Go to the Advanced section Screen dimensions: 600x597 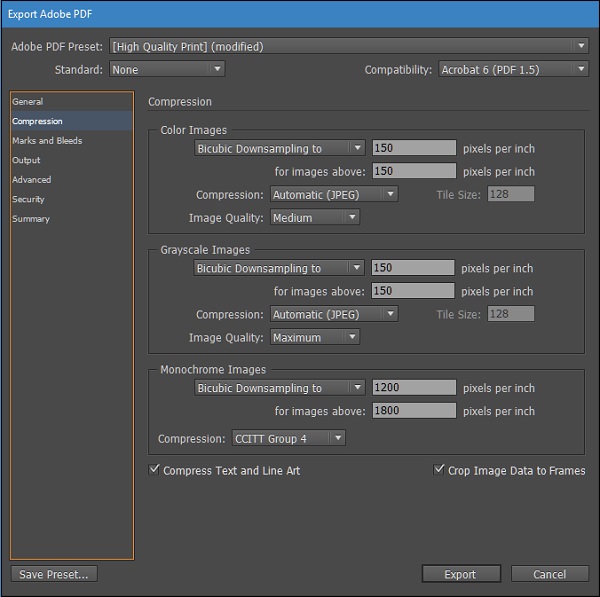coord(31,180)
